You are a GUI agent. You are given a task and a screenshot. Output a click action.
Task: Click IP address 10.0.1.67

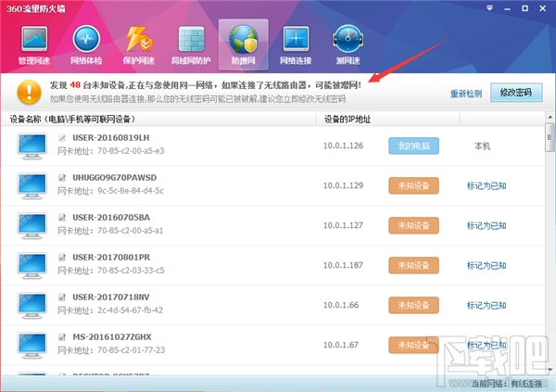341,345
